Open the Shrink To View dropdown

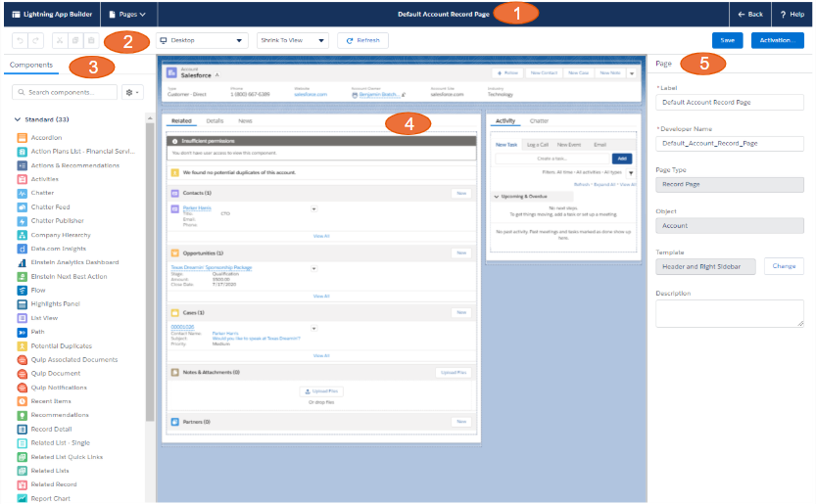(293, 40)
